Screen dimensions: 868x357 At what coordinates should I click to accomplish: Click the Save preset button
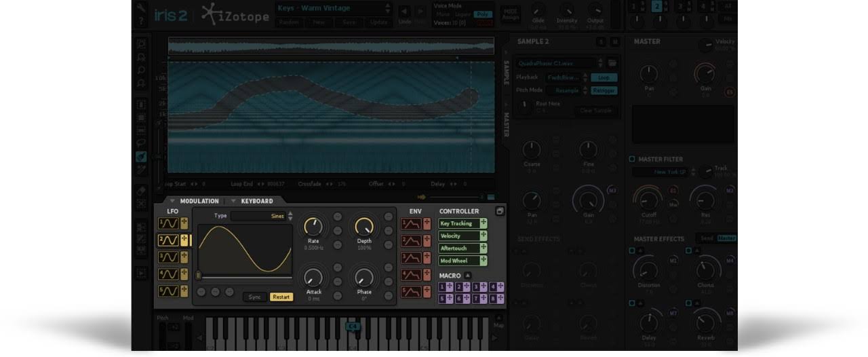(349, 22)
